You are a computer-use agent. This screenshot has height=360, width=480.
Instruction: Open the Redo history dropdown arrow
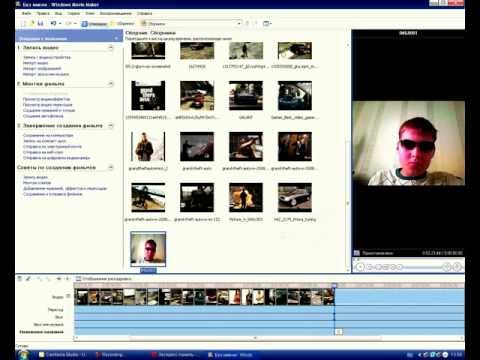pyautogui.click(x=75, y=23)
